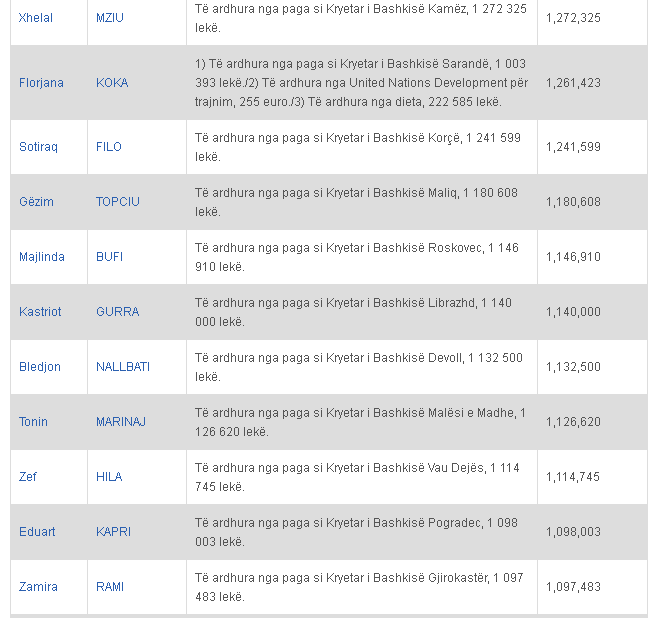Click the Kastriot name link
Screen dimensions: 658x618
40,312
